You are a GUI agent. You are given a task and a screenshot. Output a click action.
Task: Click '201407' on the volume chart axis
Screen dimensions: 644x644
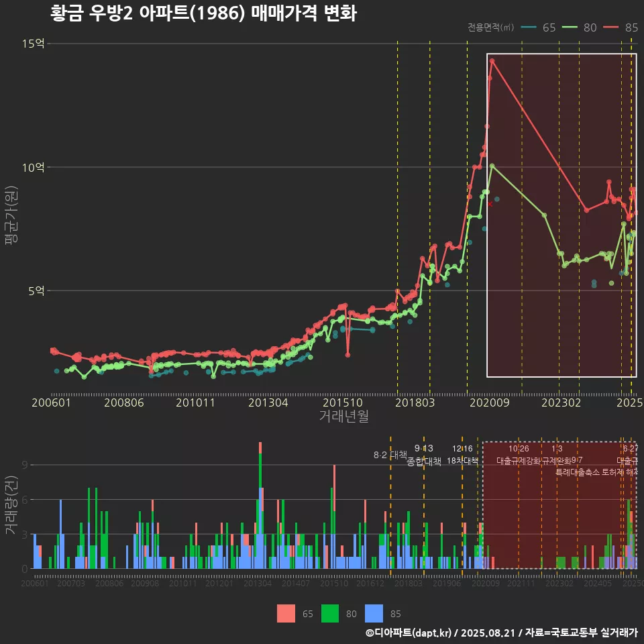click(296, 583)
